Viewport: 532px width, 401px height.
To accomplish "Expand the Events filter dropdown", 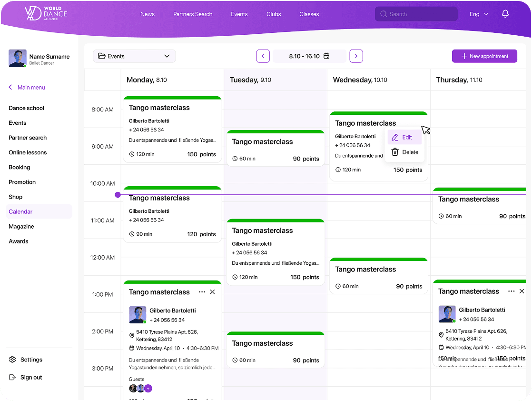I will click(x=134, y=56).
